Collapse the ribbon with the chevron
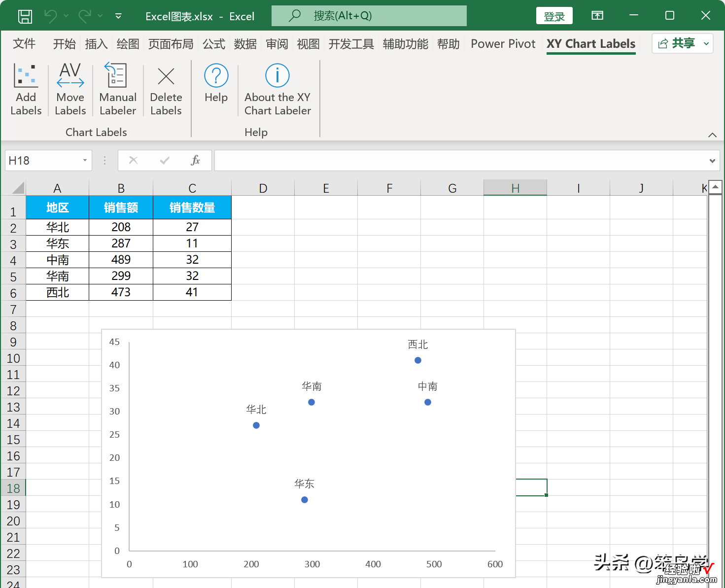 click(x=712, y=135)
